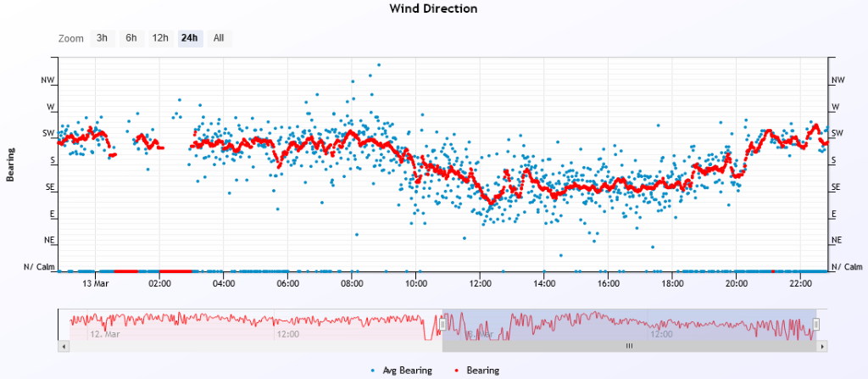Click the 18:00 x-axis label
Screen dimensions: 868x379
[672, 283]
